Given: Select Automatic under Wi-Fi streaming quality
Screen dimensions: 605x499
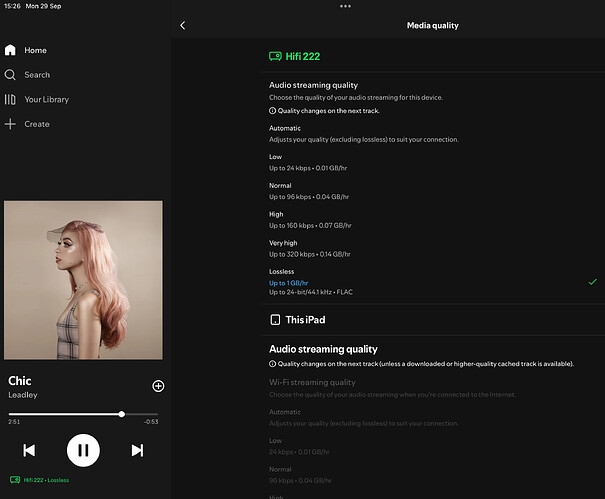Looking at the screenshot, I should [432, 418].
